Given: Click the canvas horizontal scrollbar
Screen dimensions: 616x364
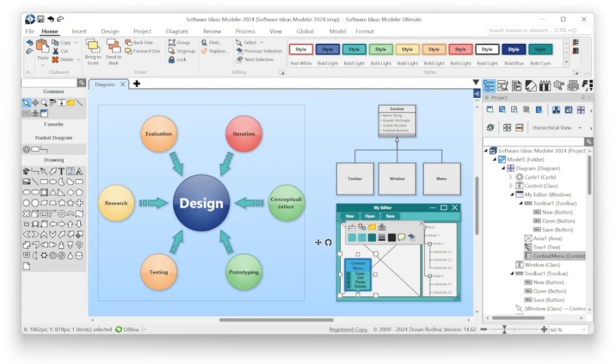Looking at the screenshot, I should point(277,320).
